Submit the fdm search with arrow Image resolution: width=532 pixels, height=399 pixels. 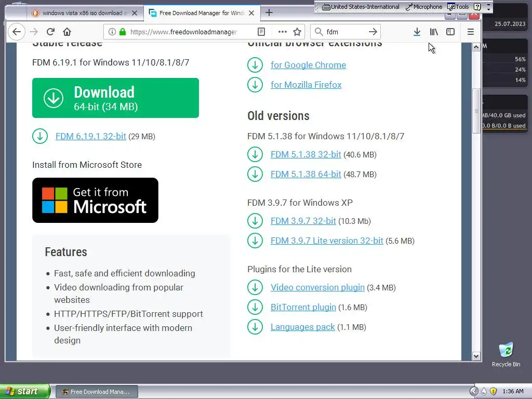(x=373, y=32)
